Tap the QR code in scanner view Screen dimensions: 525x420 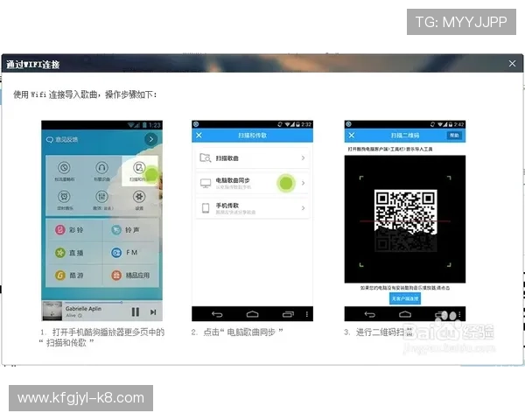click(405, 220)
